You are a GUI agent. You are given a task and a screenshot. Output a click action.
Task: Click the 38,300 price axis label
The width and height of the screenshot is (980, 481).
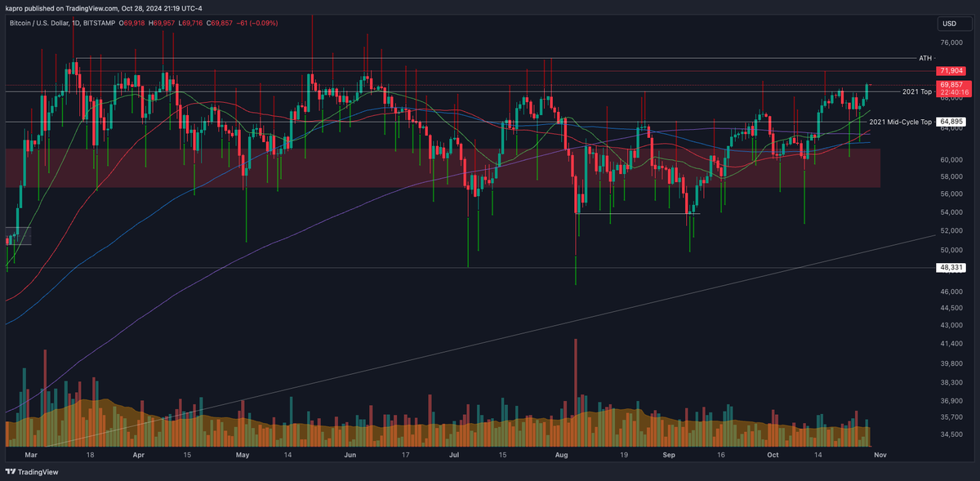tap(950, 382)
